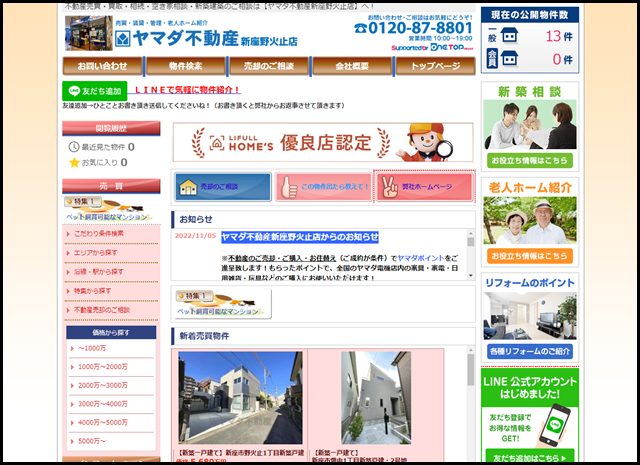
Task: Click the 売買 section header
Action: pos(111,186)
